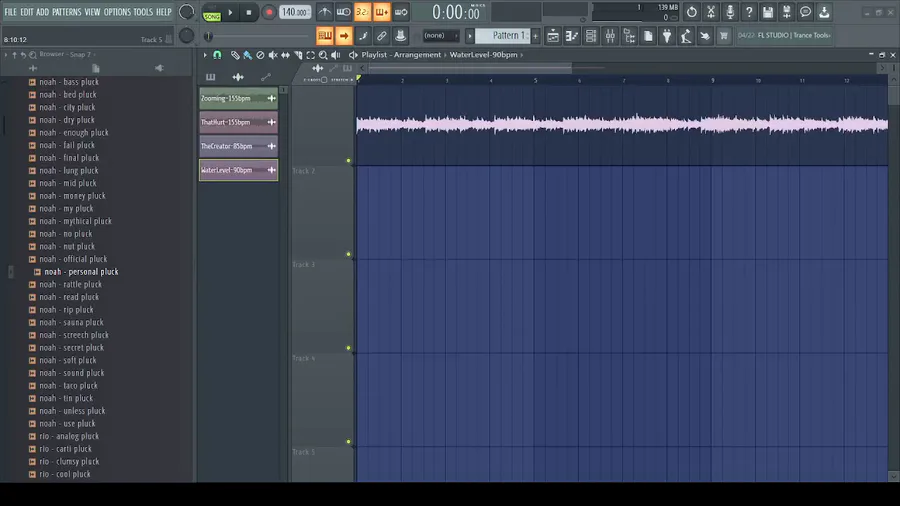
Task: Arm the red Record button
Action: coord(269,12)
